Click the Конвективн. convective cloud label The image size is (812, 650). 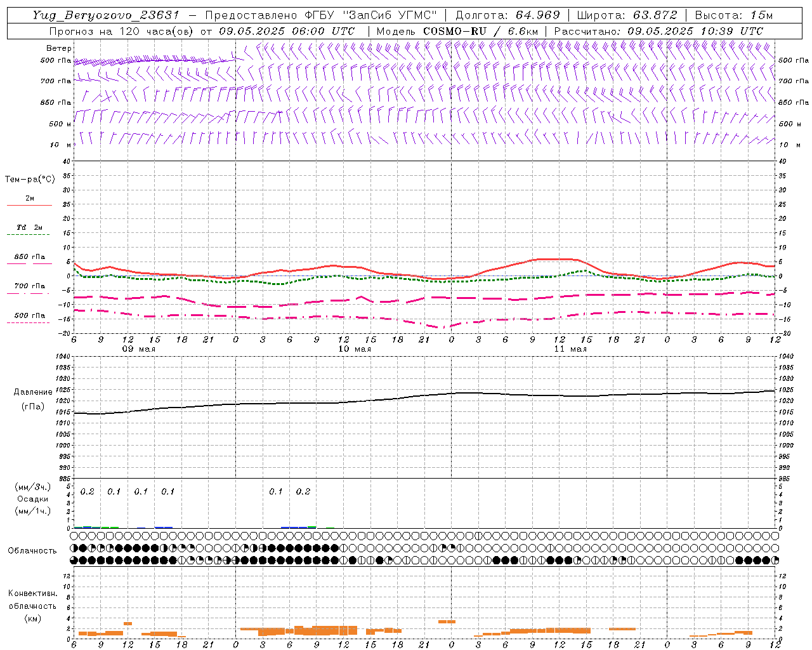[32, 594]
